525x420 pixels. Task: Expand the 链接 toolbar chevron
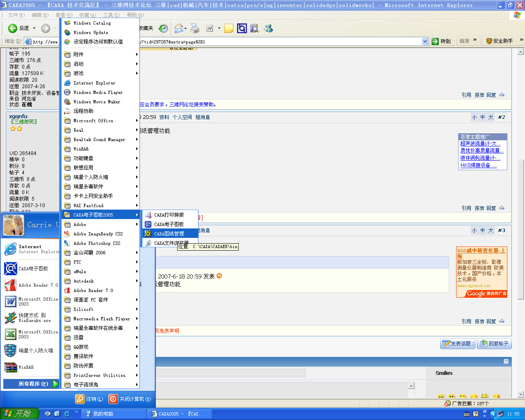pos(475,40)
